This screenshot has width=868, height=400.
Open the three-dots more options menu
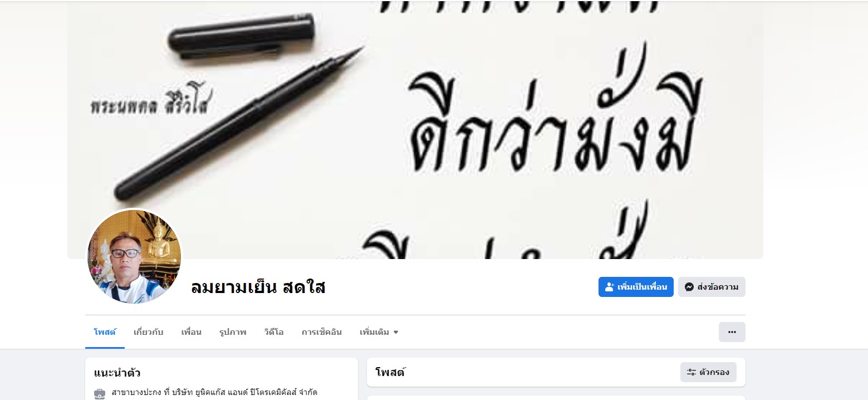732,332
